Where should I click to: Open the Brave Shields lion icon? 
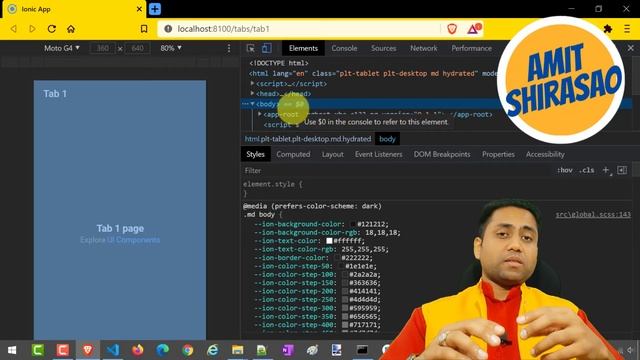tap(452, 29)
